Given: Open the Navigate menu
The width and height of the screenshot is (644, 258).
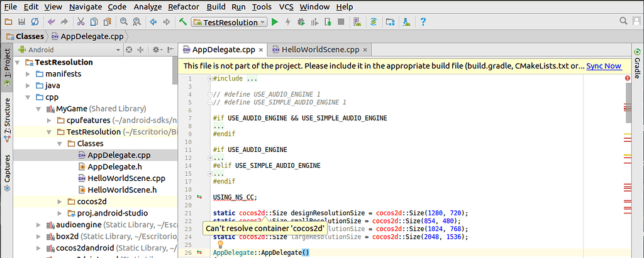Looking at the screenshot, I should click(x=86, y=7).
